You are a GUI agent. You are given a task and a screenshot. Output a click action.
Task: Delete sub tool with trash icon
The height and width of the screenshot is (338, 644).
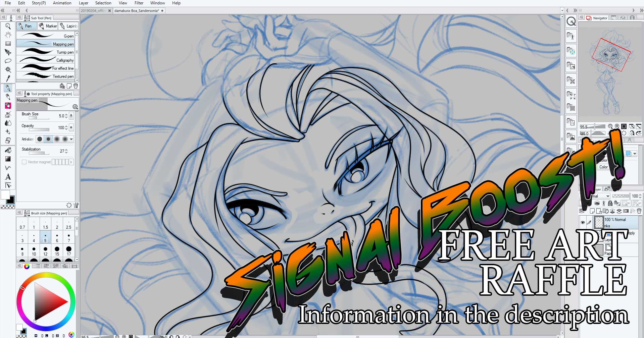(x=76, y=86)
